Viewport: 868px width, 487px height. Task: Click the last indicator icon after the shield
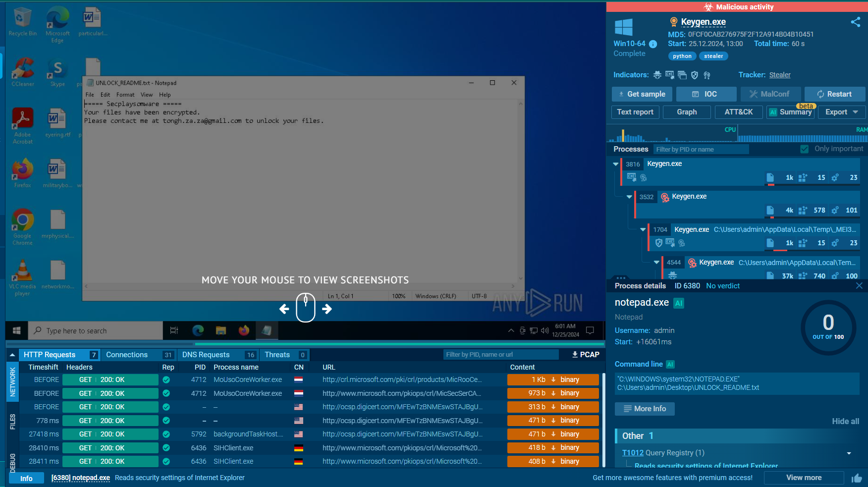coord(707,75)
